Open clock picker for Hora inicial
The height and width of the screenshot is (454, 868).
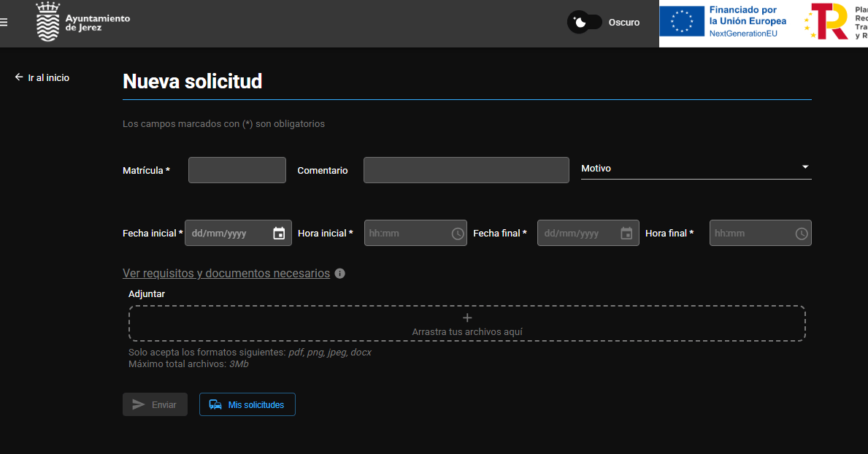point(458,234)
